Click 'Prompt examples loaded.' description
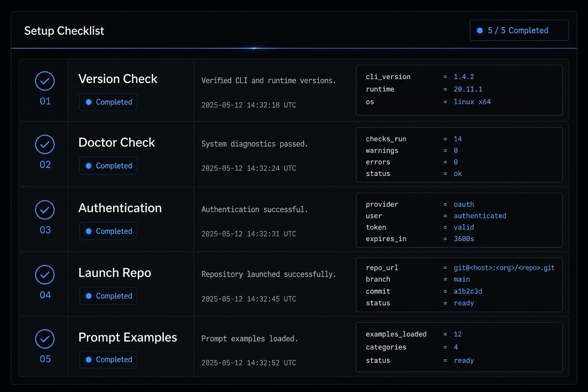The height and width of the screenshot is (392, 588). tap(250, 339)
